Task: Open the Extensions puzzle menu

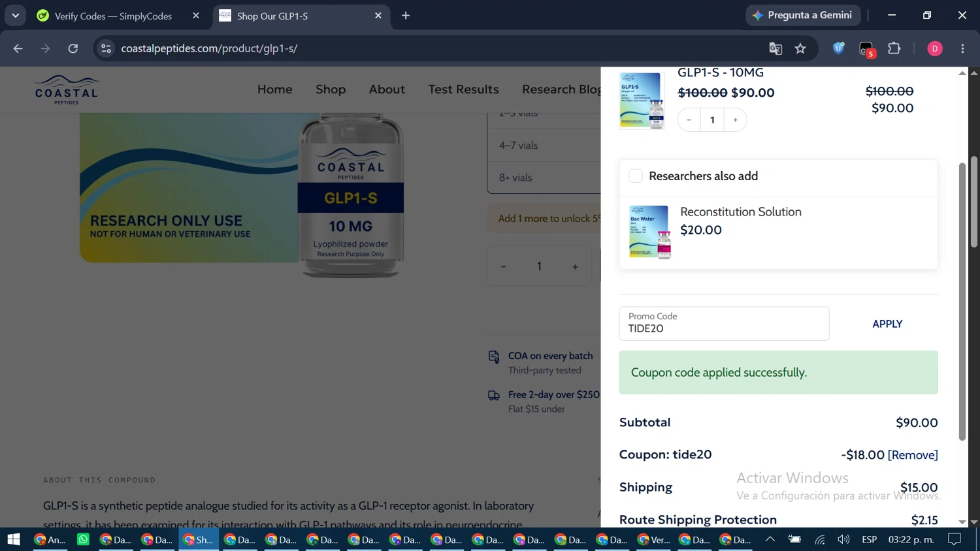Action: click(894, 48)
